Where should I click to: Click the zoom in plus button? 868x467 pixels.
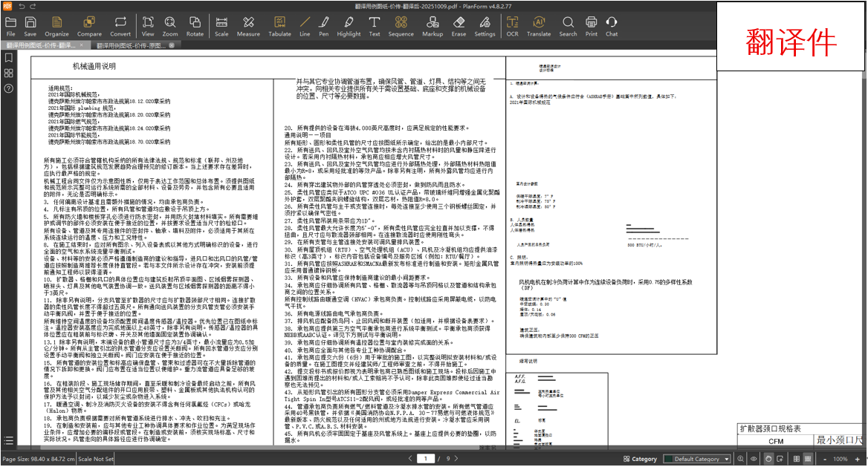point(861,459)
